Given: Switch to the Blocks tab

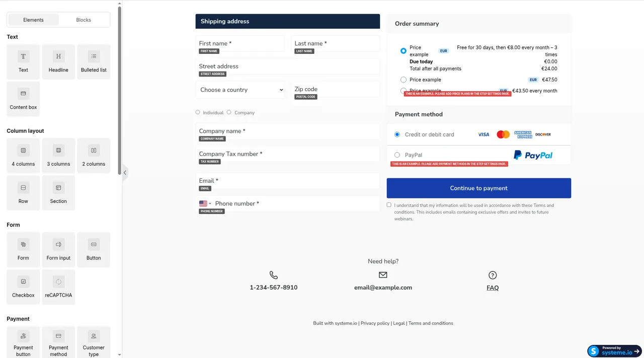Looking at the screenshot, I should pyautogui.click(x=84, y=20).
